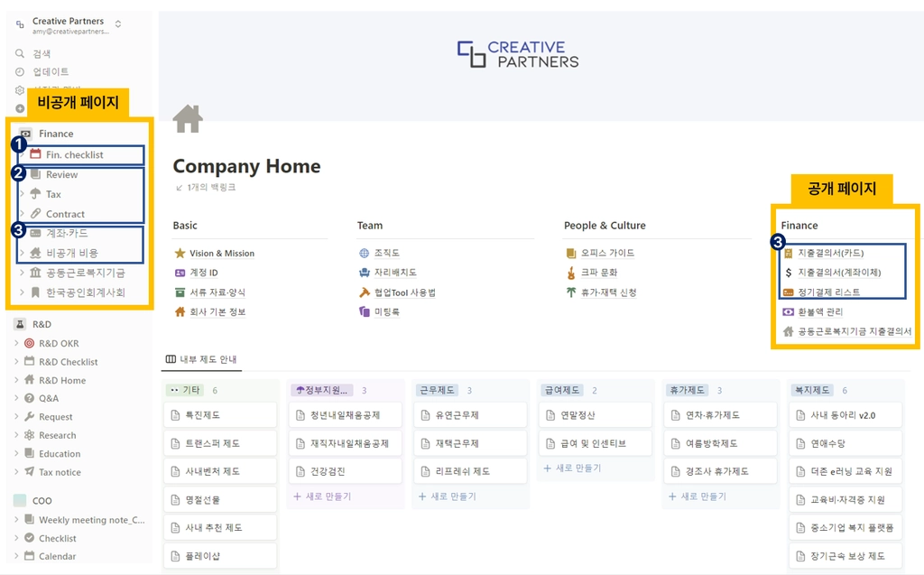Click the guitar icon beside 크파 문화
The width and height of the screenshot is (924, 575).
[x=571, y=273]
